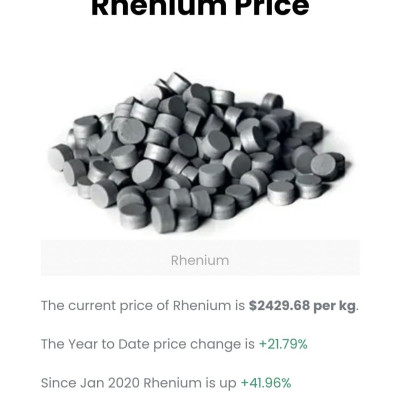The width and height of the screenshot is (400, 400).
Task: Click the Rhenium image caption
Action: pos(200,260)
